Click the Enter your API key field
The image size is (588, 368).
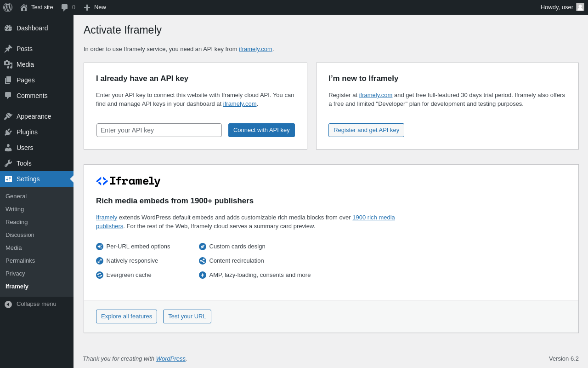pos(159,130)
